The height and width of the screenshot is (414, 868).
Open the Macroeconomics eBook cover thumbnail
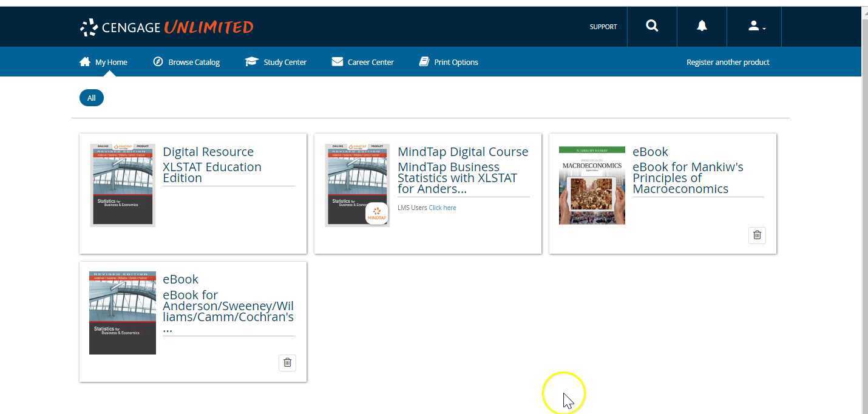pyautogui.click(x=591, y=185)
